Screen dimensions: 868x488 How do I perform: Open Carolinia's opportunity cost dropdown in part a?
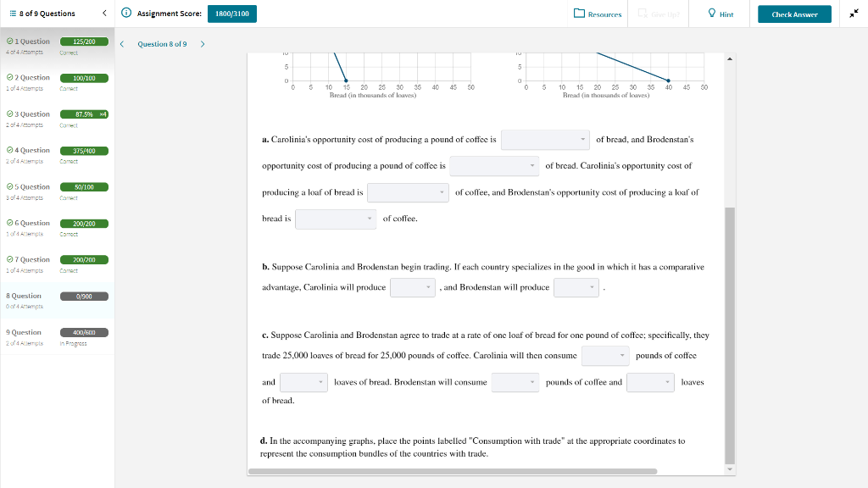coord(545,139)
